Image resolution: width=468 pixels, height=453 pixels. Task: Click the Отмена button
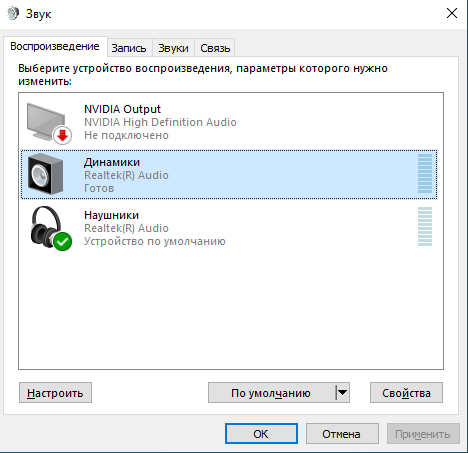(342, 434)
